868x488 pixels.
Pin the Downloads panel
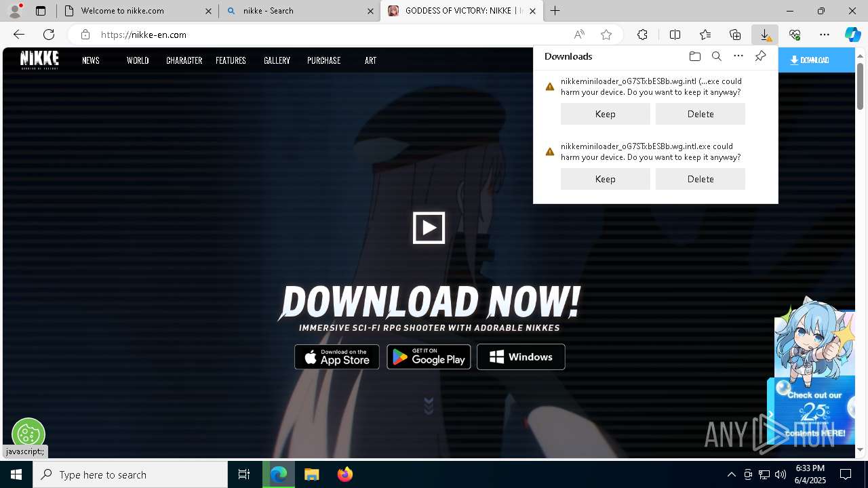(x=760, y=56)
